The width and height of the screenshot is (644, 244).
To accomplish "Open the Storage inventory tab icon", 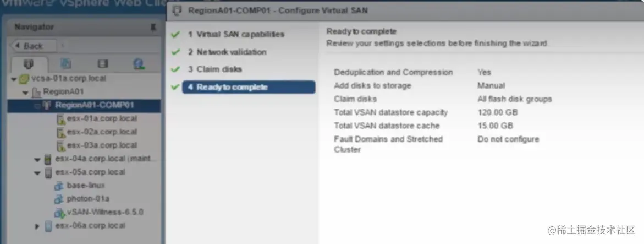I will [x=102, y=63].
